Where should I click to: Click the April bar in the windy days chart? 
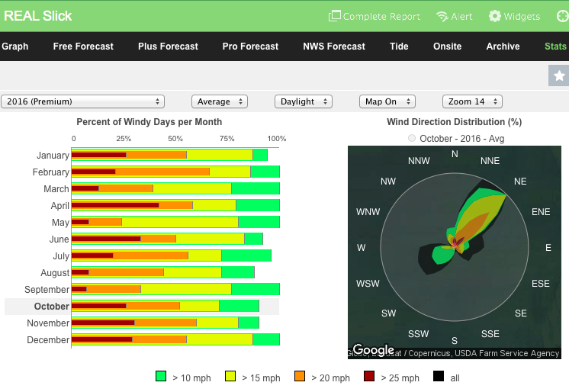175,205
